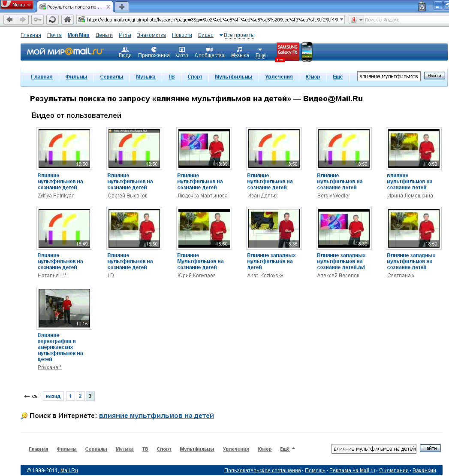
Task: Open Люди section in Мой Мир header
Action: (x=125, y=52)
